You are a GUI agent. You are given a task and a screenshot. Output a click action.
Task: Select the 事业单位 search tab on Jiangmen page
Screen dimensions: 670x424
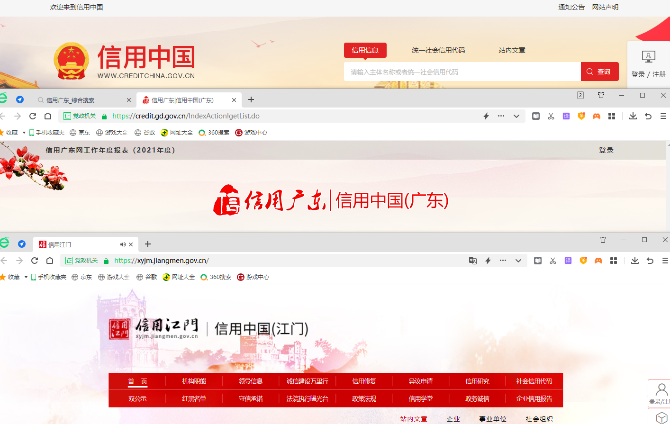point(493,419)
